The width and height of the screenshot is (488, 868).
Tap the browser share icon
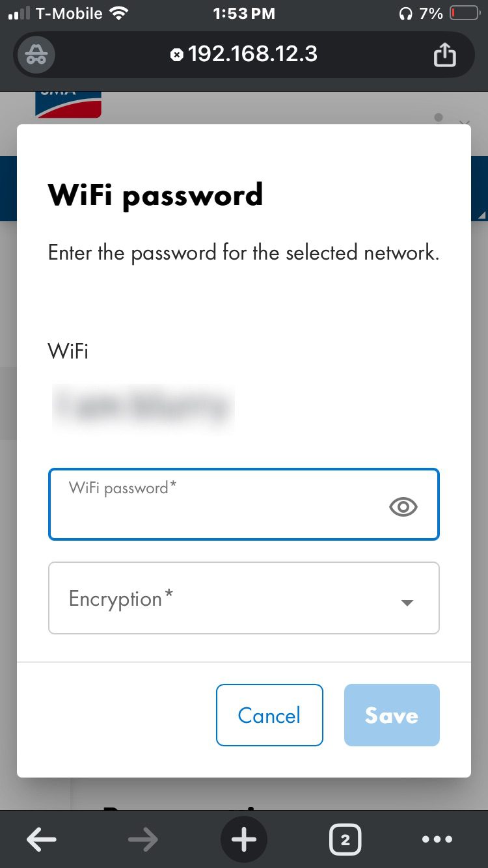point(445,55)
